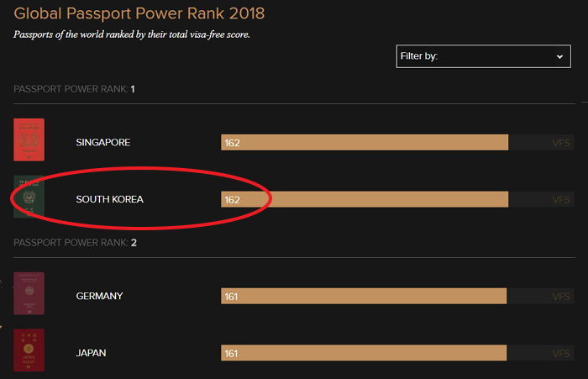This screenshot has width=588, height=379.
Task: Open the SOUTH KOREA country link
Action: pyautogui.click(x=109, y=199)
